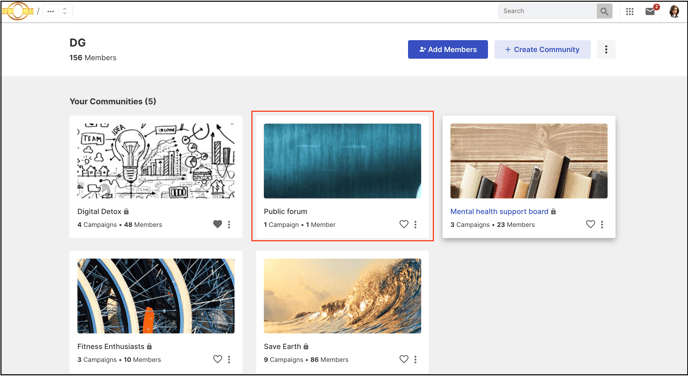This screenshot has height=376, width=688.
Task: Click the 1 Campaign • 1 Member text
Action: (x=299, y=225)
